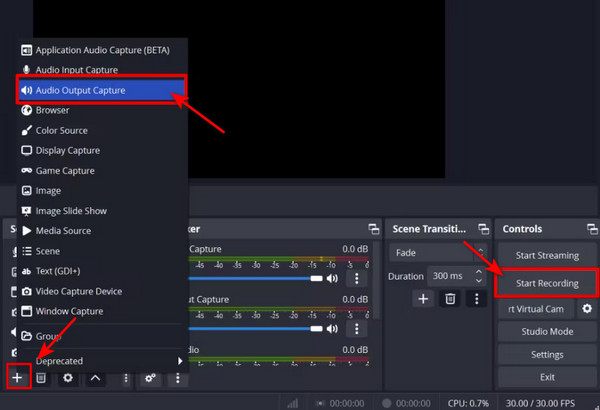
Task: Add a Browser source
Action: click(103, 110)
